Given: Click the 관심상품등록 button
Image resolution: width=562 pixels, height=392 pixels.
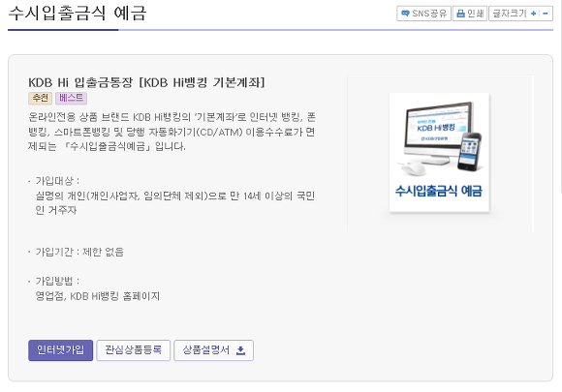Looking at the screenshot, I should pos(134,350).
